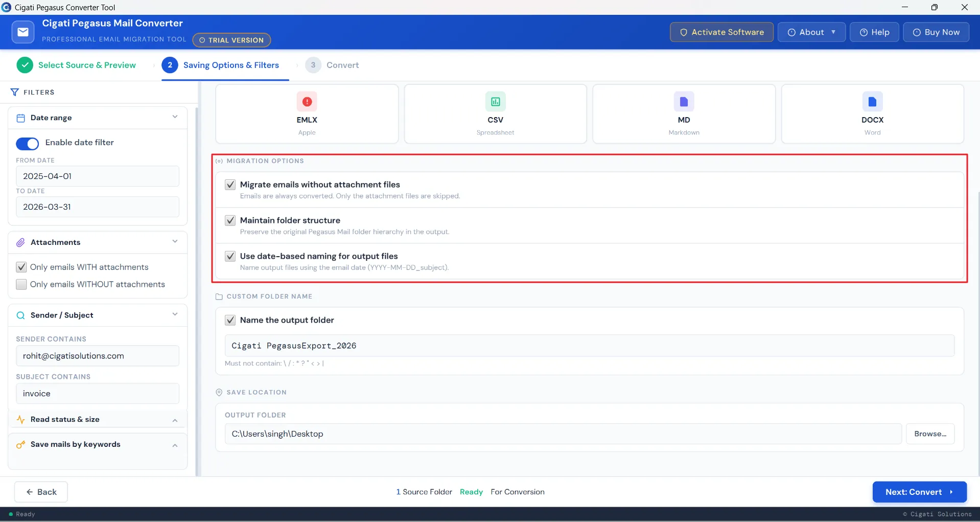Click the Next: Convert button

919,492
